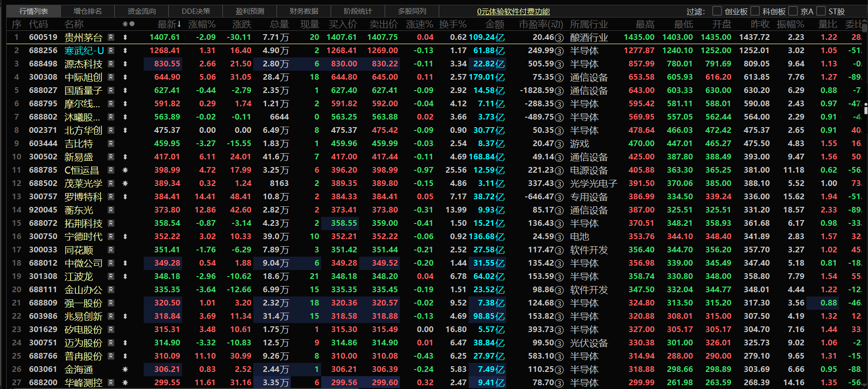868x389 pixels.
Task: Click the R badge beside 迈为股份
Action: coord(111,343)
